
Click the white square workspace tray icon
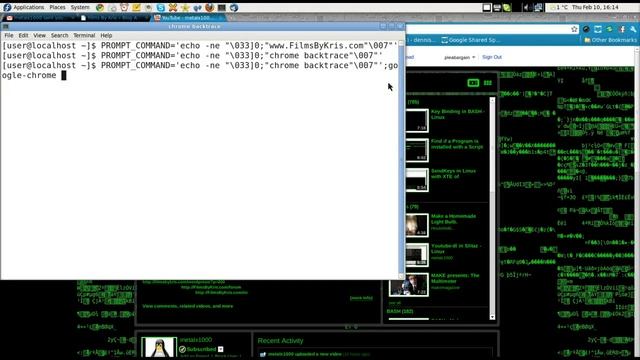tap(487, 7)
